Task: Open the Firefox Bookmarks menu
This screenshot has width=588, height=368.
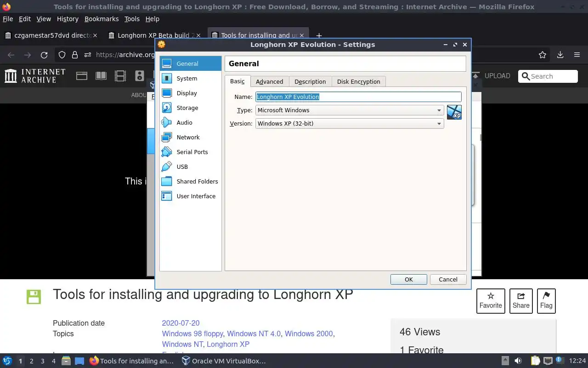Action: 102,19
